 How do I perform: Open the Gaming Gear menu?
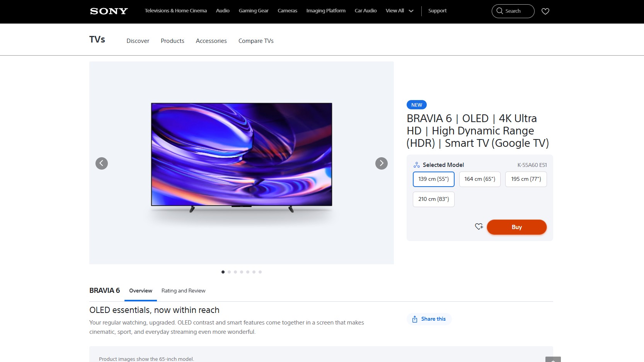pyautogui.click(x=254, y=11)
